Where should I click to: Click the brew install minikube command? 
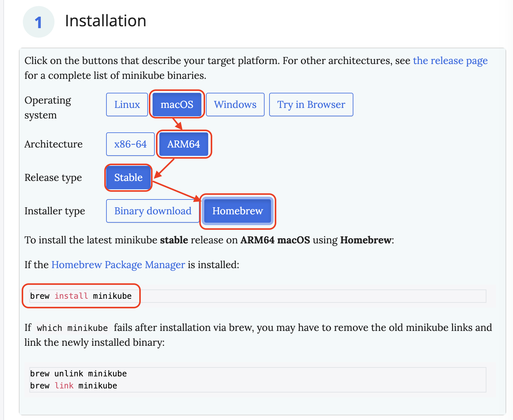tap(81, 296)
